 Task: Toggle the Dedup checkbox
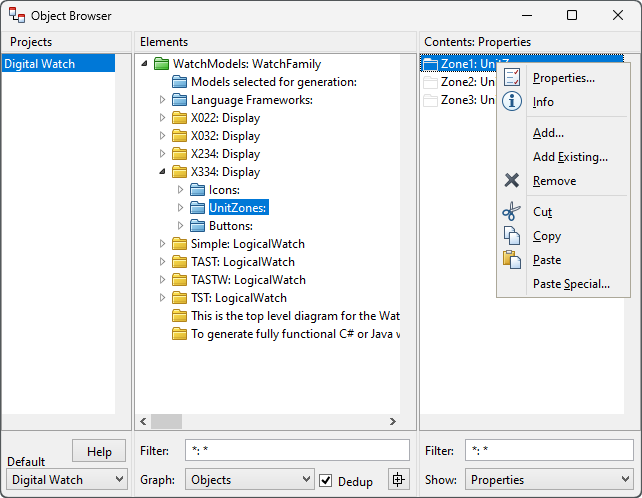point(325,481)
